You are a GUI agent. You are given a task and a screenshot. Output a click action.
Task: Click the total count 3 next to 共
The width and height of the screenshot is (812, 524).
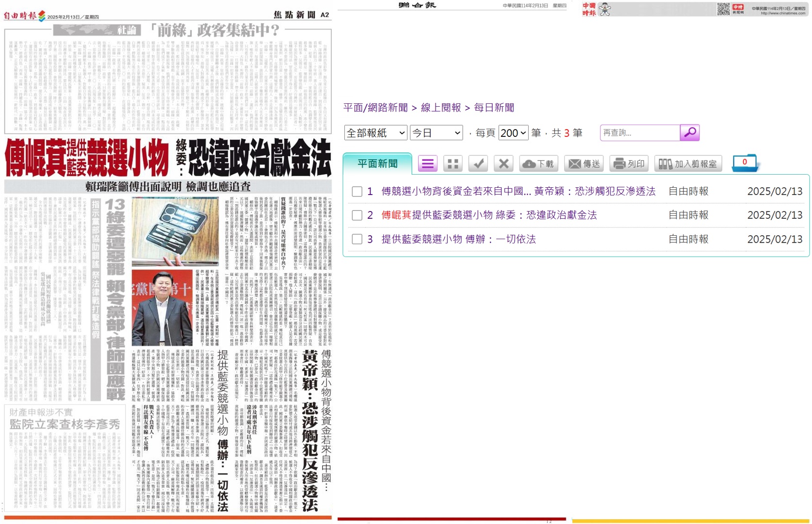point(567,133)
